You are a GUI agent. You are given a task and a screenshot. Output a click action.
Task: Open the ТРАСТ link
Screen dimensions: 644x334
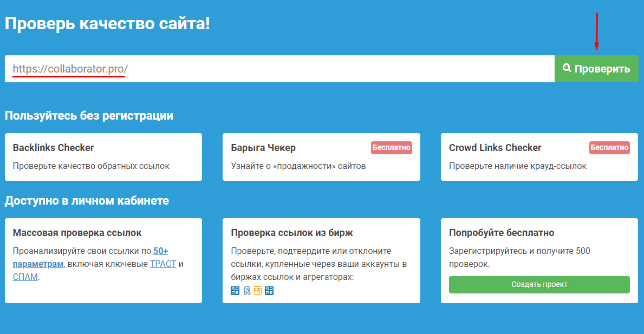point(162,264)
